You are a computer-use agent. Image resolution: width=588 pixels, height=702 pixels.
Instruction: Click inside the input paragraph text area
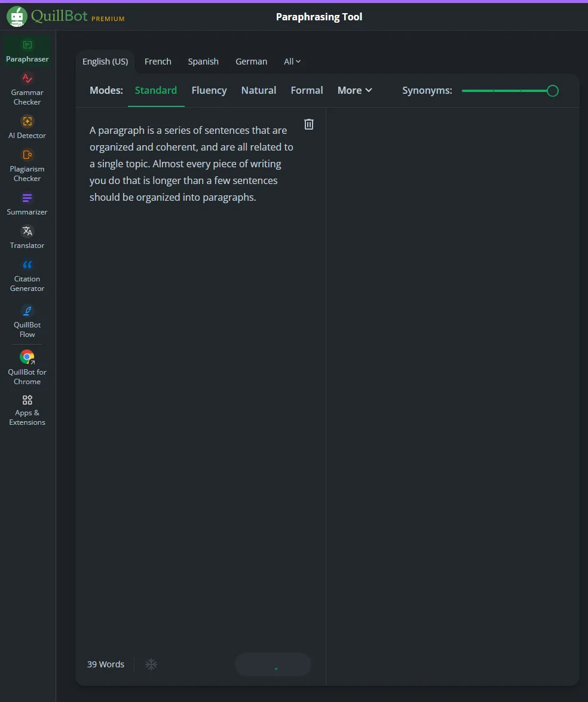pyautogui.click(x=192, y=164)
